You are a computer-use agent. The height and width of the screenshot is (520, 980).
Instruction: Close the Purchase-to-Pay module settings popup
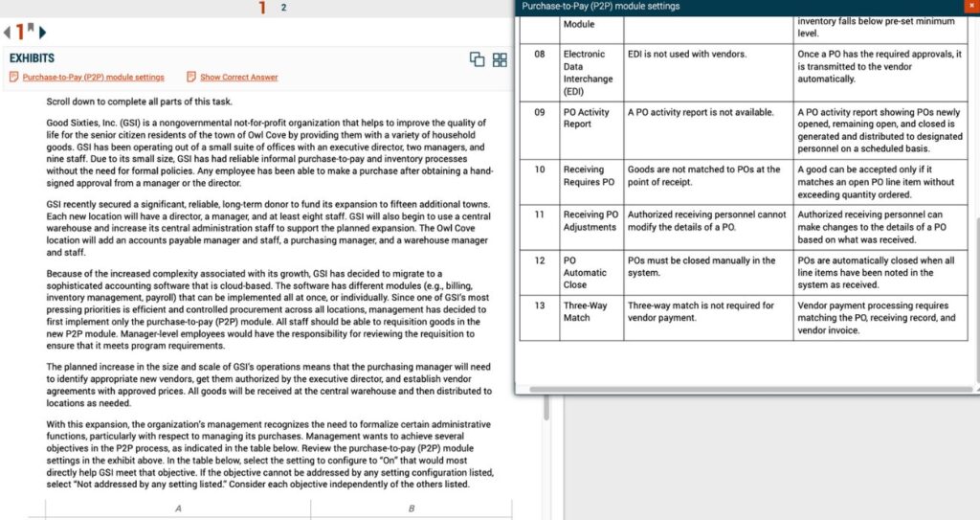coord(972,7)
